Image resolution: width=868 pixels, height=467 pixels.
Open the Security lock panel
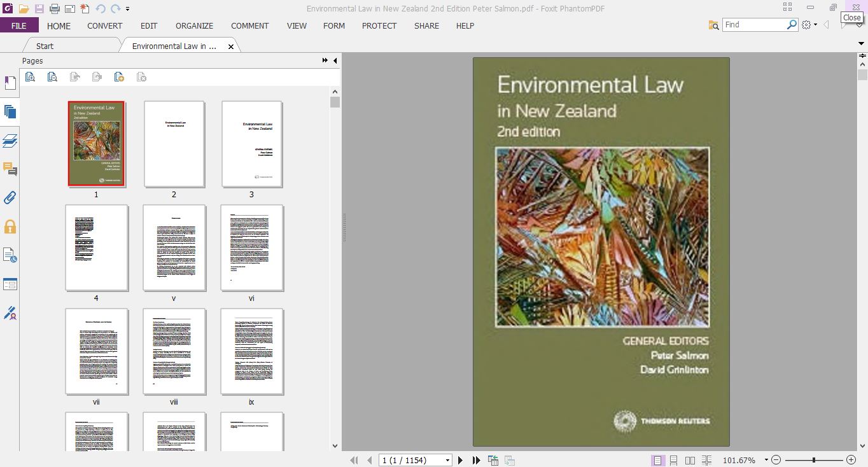click(x=10, y=227)
